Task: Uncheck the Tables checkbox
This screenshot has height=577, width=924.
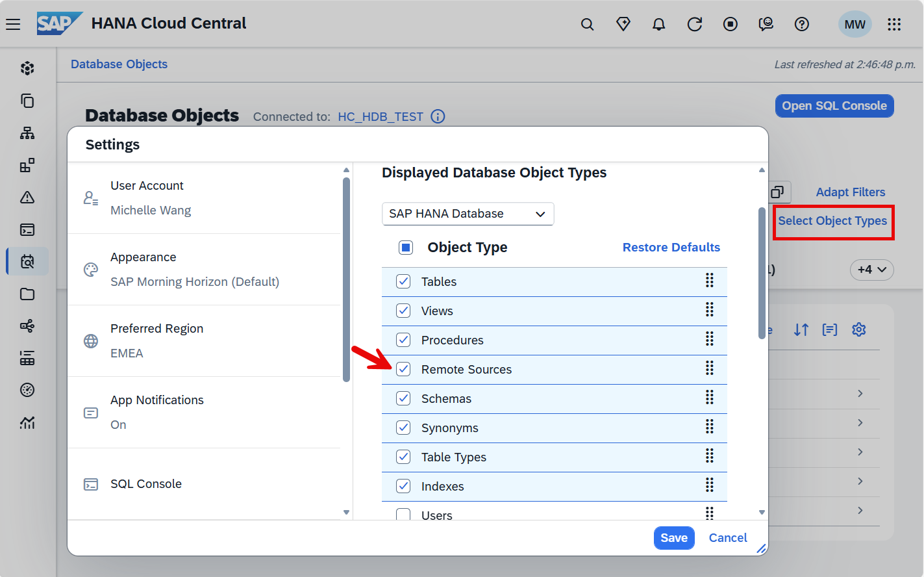Action: (403, 281)
